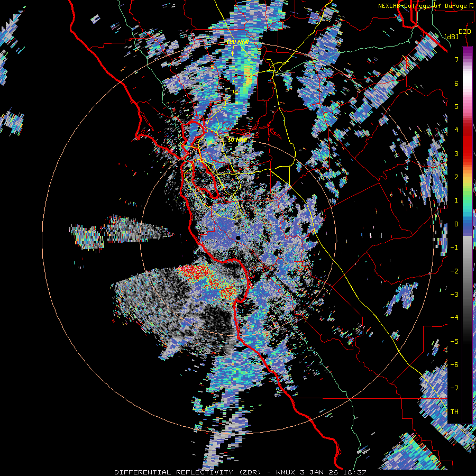The image size is (476, 476).
Task: Select the 7 dB scale label
Action: 456,59
